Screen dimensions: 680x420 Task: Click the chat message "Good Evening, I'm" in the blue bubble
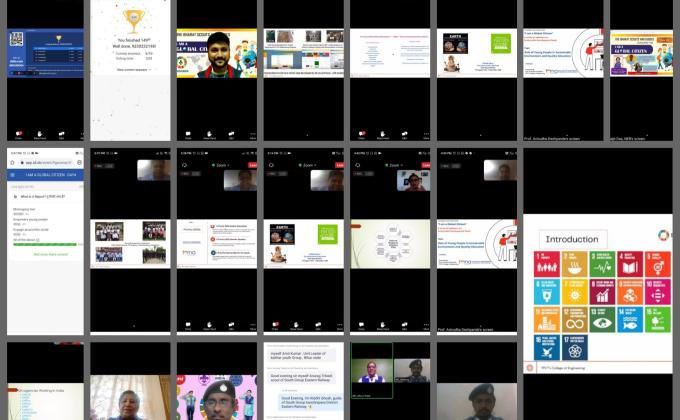pyautogui.click(x=311, y=402)
